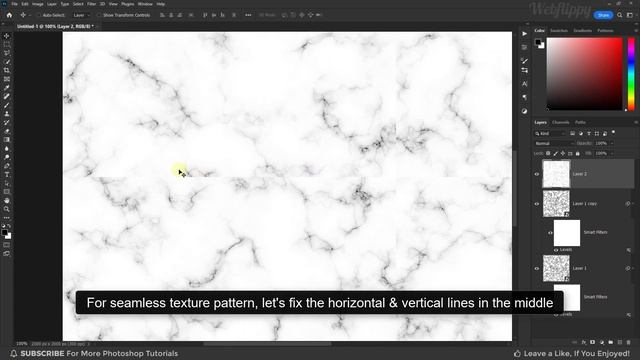This screenshot has height=360, width=640.
Task: Collapse Layer 1 smart filter effects
Action: point(632,269)
